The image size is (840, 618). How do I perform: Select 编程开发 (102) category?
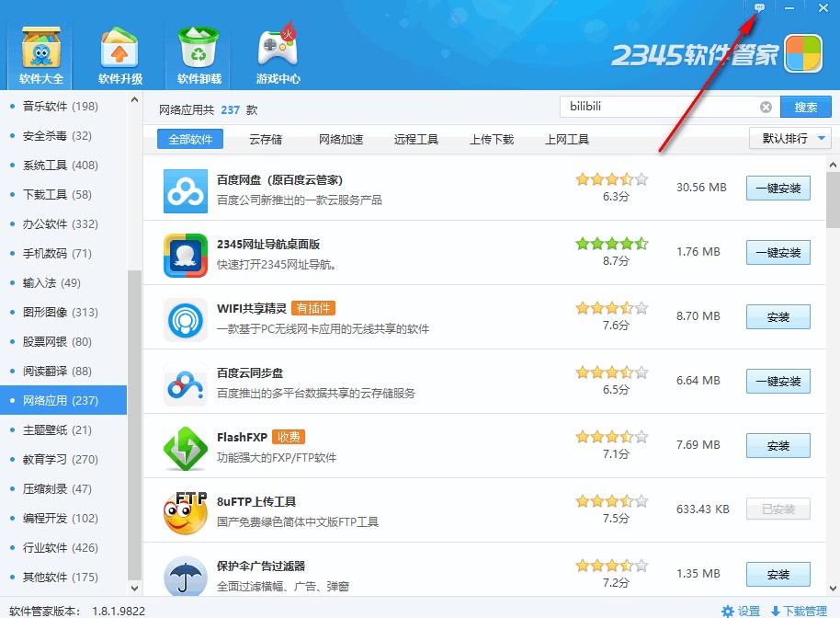[63, 519]
